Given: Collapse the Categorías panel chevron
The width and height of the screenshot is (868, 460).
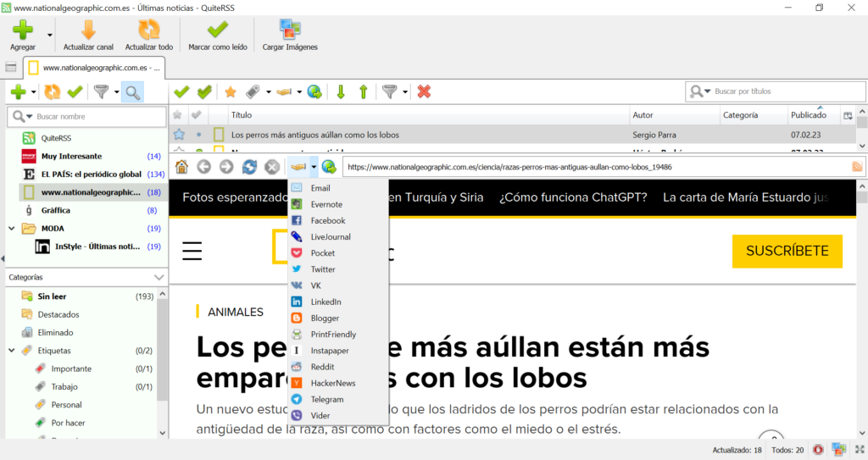Looking at the screenshot, I should pyautogui.click(x=159, y=277).
